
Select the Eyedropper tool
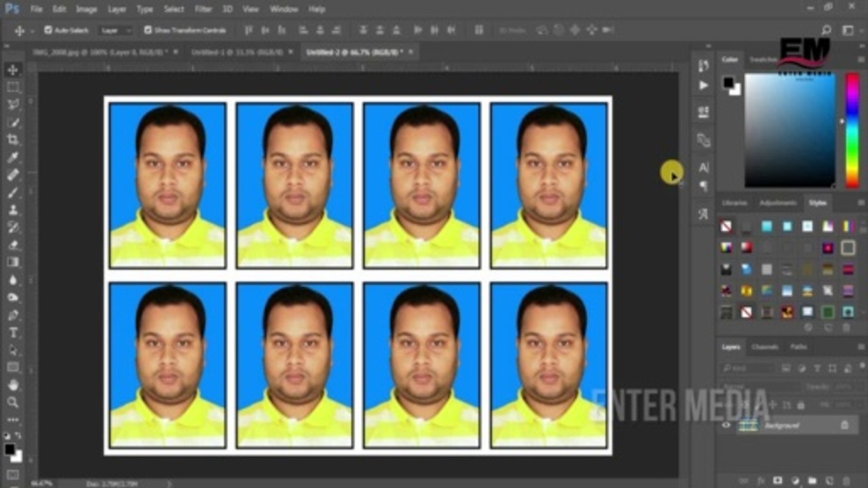coord(13,157)
